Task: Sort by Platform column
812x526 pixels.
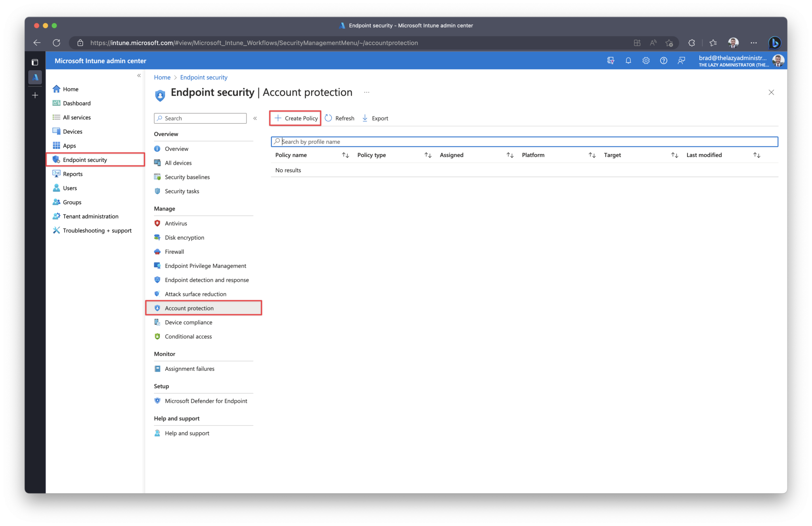Action: (592, 155)
